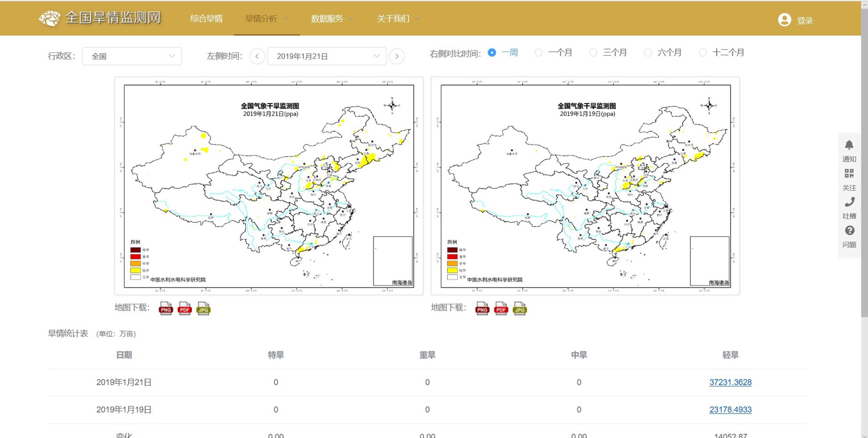Image resolution: width=868 pixels, height=438 pixels.
Task: Open the 综合旱情 tab
Action: (x=206, y=19)
